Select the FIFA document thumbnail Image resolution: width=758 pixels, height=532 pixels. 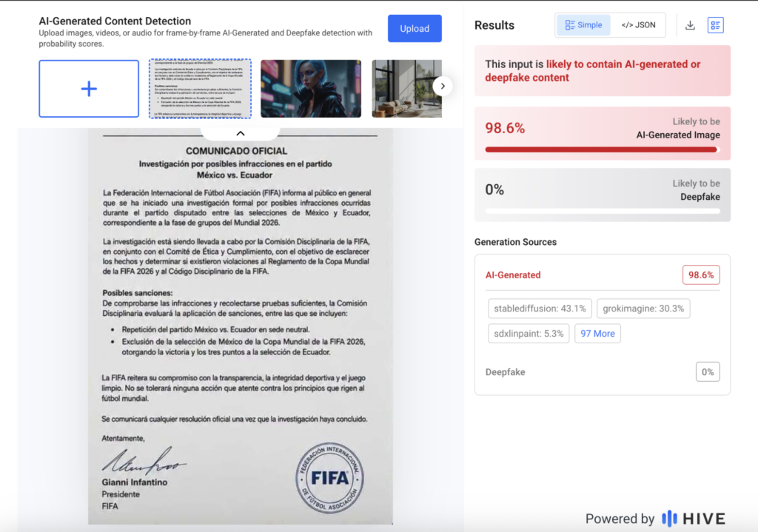tap(200, 89)
